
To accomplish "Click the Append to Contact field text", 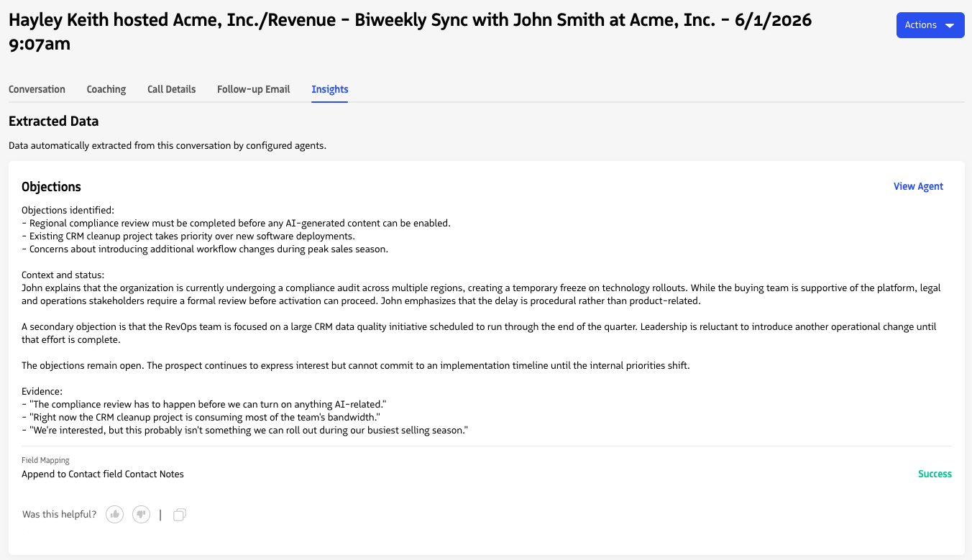I will (103, 474).
